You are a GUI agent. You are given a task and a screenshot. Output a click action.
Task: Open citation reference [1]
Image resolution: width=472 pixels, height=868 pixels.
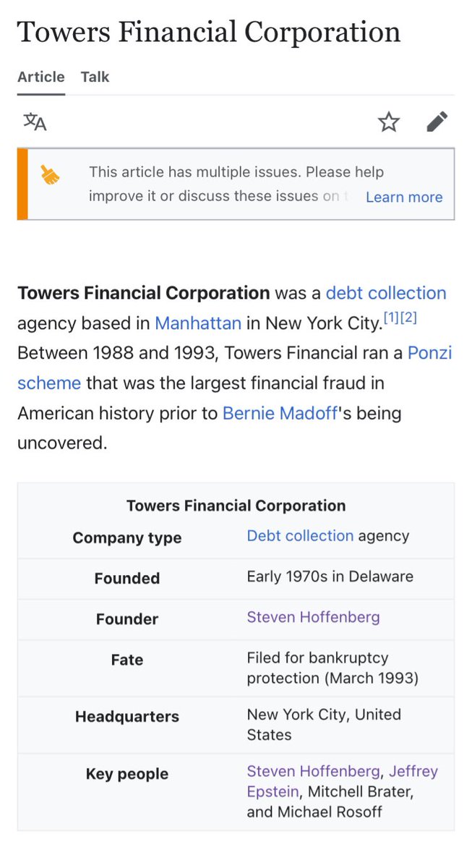tap(390, 318)
